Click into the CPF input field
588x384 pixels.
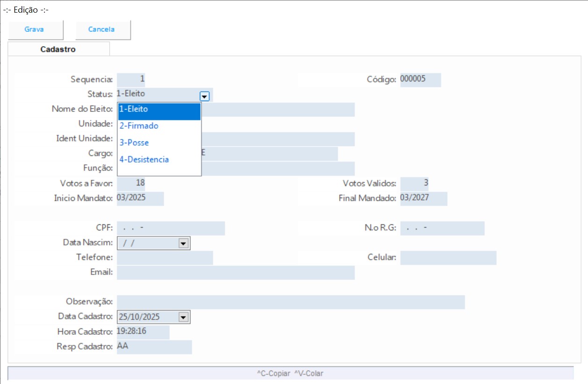tap(171, 229)
